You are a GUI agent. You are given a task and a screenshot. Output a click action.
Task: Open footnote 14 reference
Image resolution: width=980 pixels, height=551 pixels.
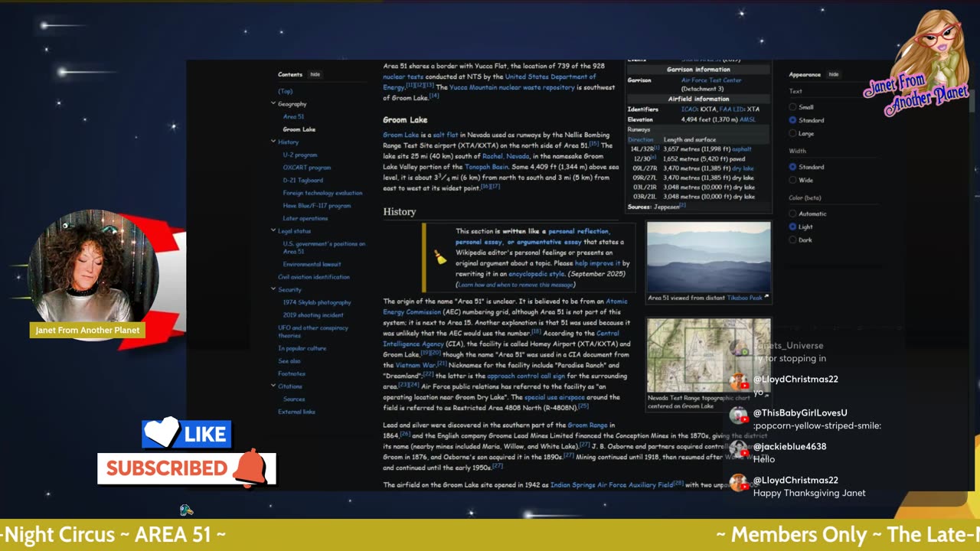(433, 96)
